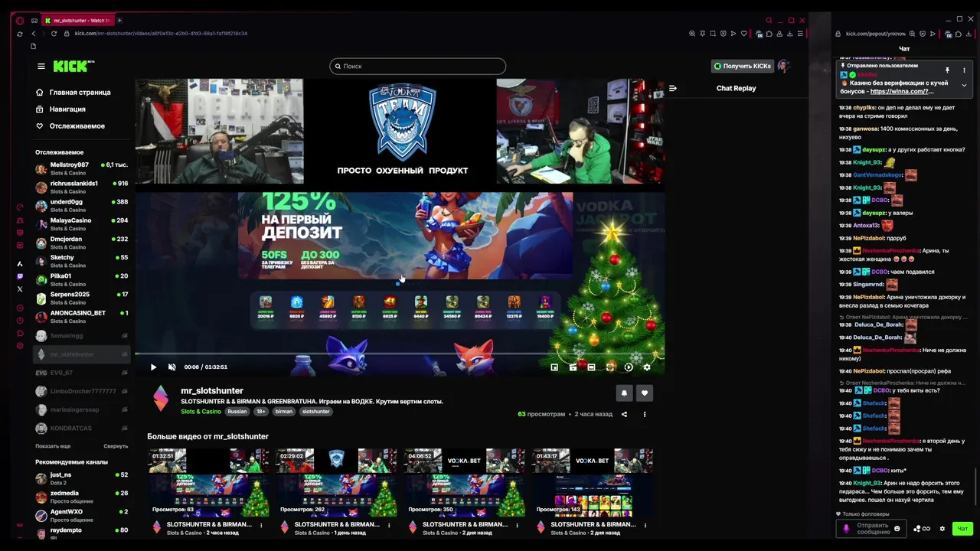
Task: Click mr_slotshunter channel name
Action: (212, 390)
